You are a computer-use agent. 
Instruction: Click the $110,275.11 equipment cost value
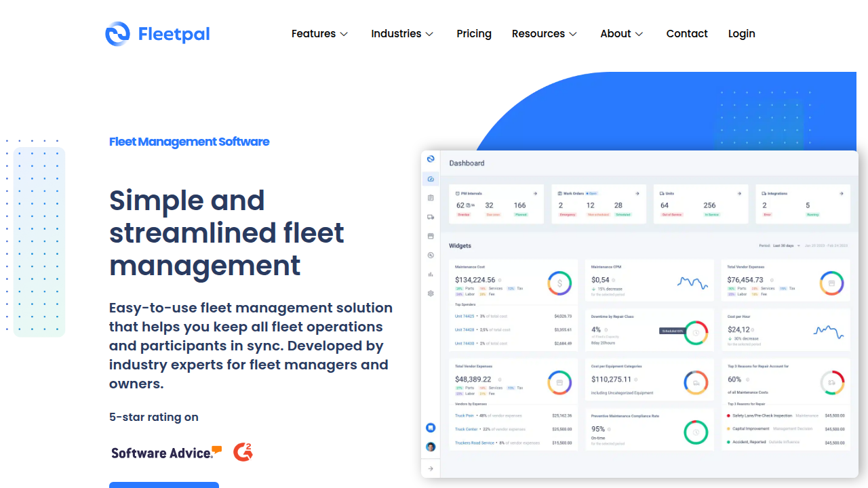612,379
